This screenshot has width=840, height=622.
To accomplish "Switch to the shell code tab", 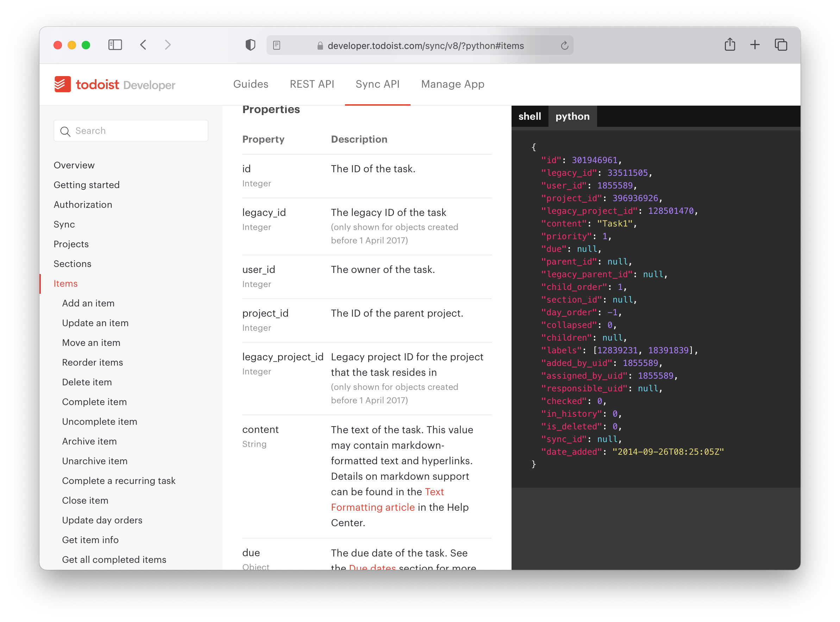I will 530,116.
